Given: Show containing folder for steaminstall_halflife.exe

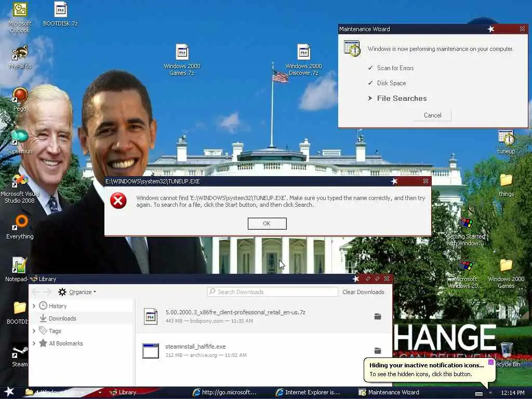Looking at the screenshot, I should [x=378, y=351].
